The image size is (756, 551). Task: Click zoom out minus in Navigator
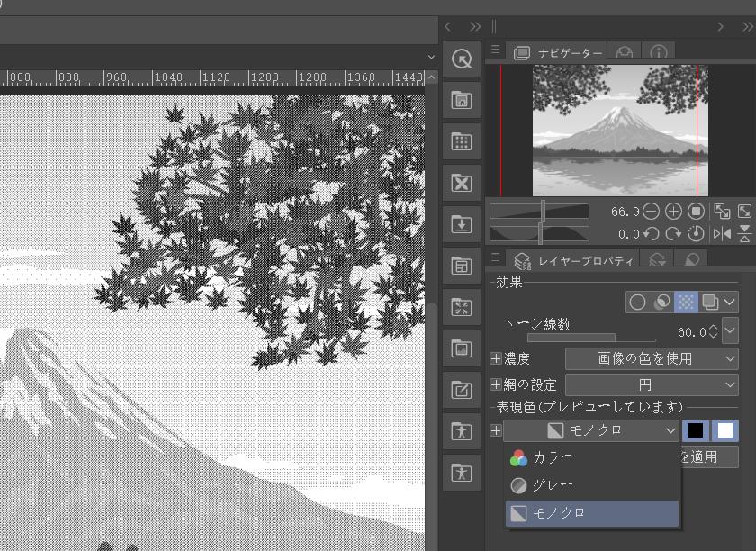pos(652,212)
